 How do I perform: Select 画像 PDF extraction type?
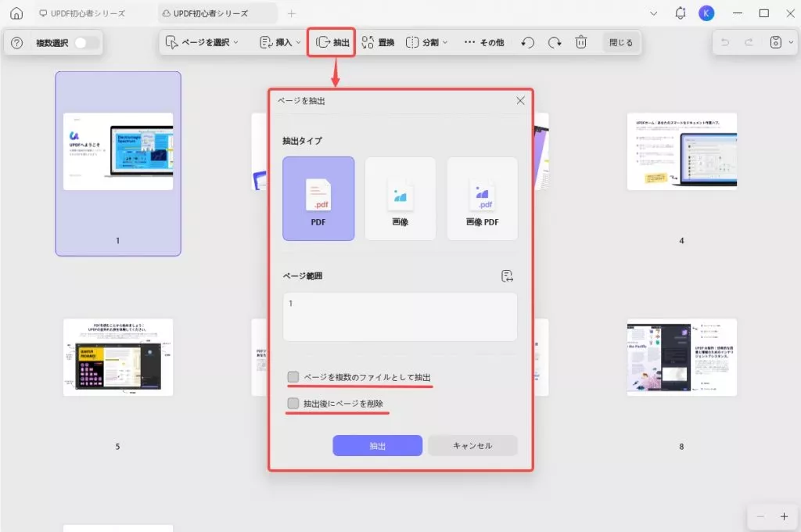(482, 199)
